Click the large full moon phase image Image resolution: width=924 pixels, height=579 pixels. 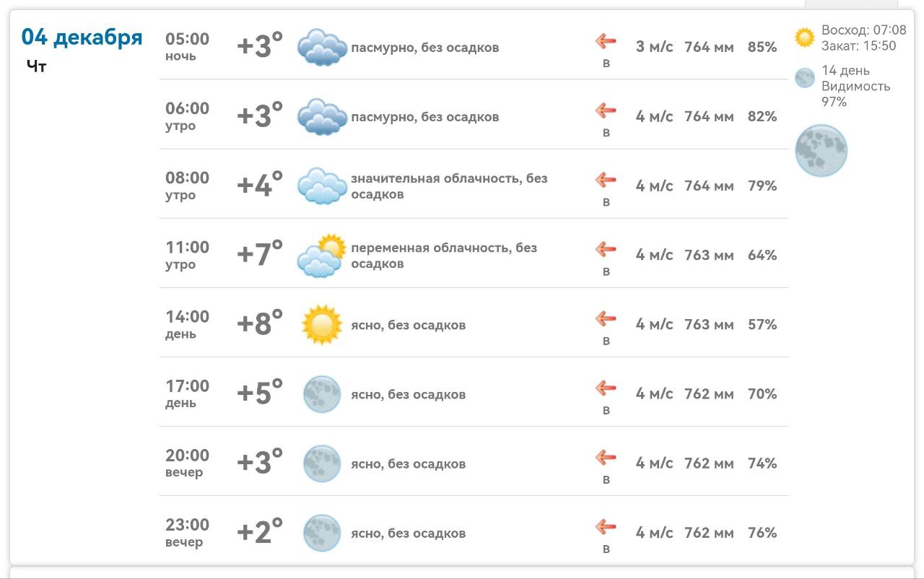point(821,151)
